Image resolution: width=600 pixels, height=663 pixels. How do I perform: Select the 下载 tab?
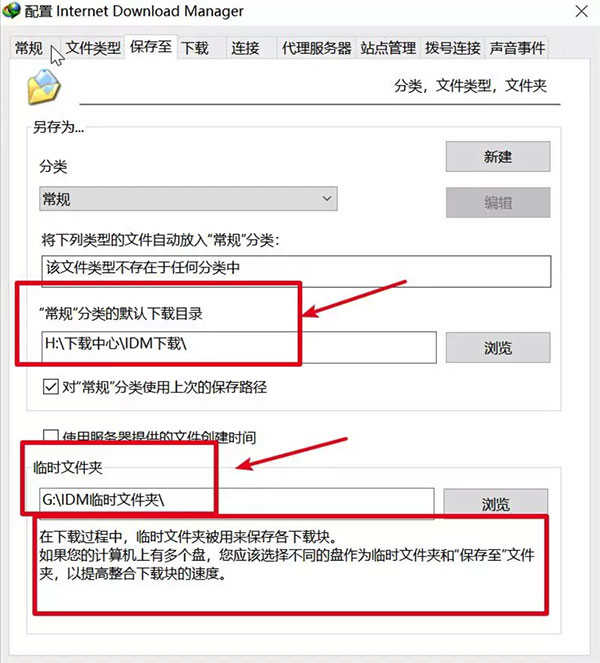pos(195,48)
